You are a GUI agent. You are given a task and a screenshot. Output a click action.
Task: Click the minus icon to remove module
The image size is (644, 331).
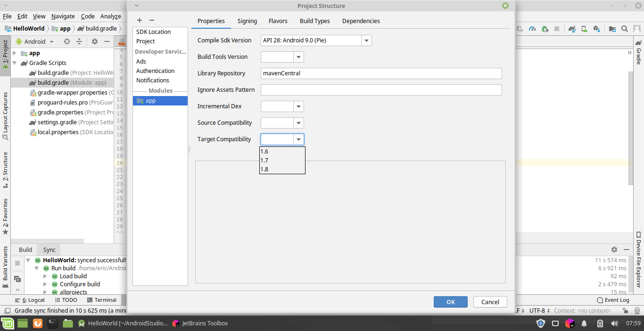(x=151, y=20)
